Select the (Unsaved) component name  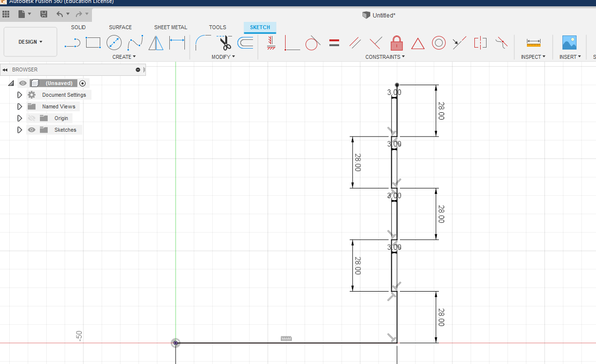59,83
